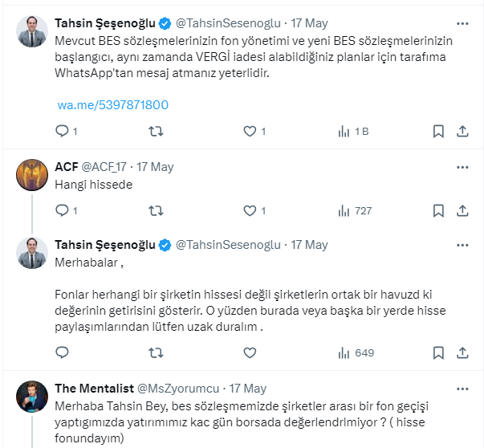View analytics showing 727 views
This screenshot has width=484, height=448.
[x=355, y=210]
